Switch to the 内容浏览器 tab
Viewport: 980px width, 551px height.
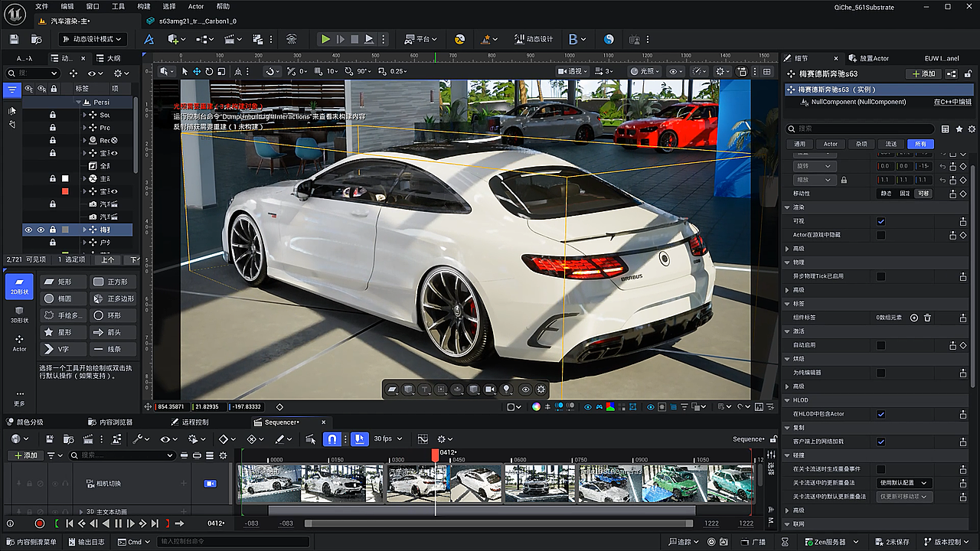(109, 422)
